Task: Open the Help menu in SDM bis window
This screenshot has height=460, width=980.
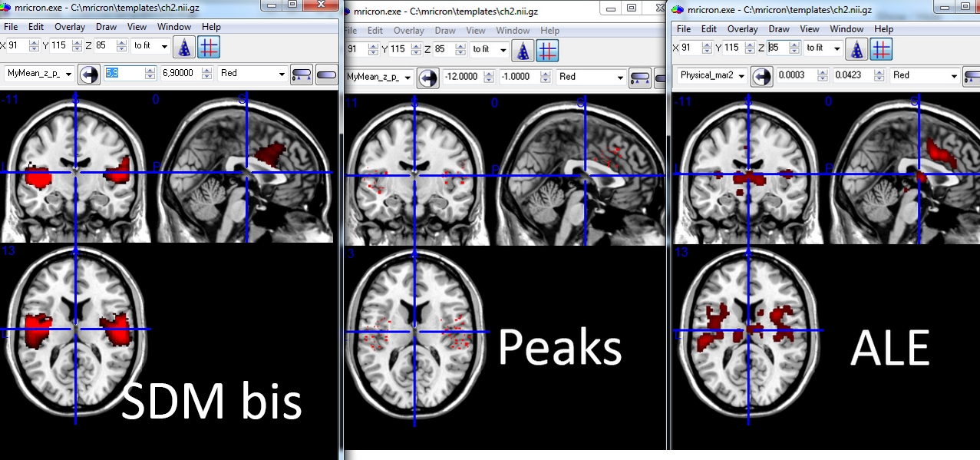Action: click(x=211, y=27)
